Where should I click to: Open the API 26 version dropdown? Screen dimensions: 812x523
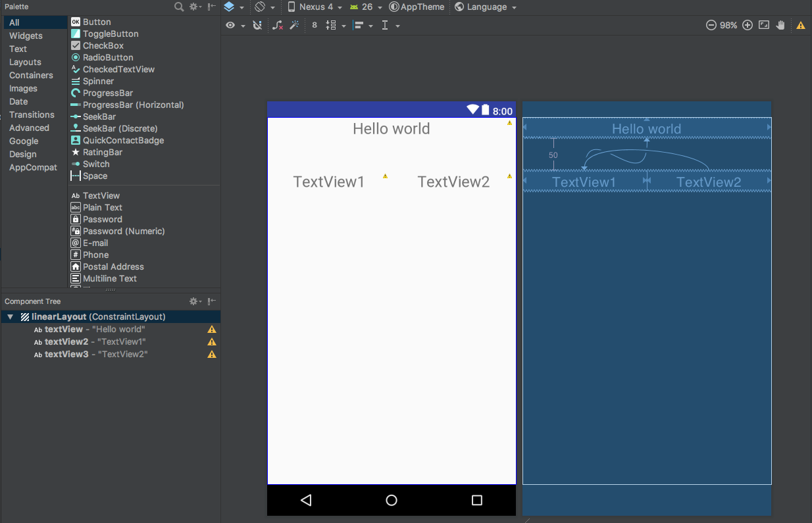pyautogui.click(x=366, y=7)
